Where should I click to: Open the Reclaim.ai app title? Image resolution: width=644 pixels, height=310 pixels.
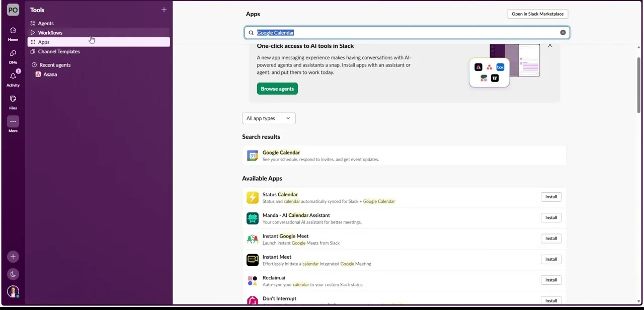(x=274, y=277)
